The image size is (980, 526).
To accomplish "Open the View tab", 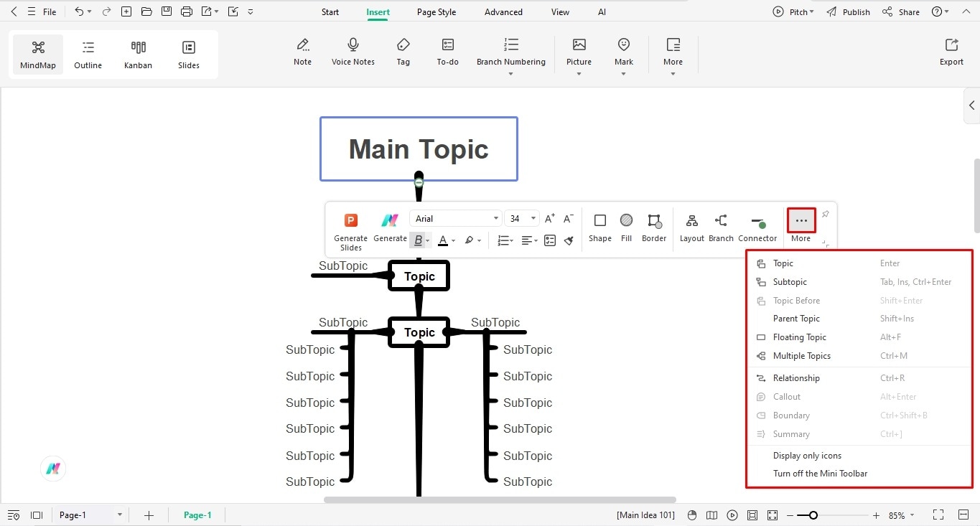I will (x=560, y=12).
